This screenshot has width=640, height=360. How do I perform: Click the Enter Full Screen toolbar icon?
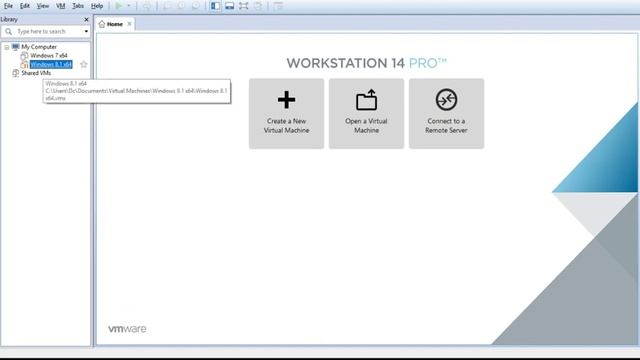pyautogui.click(x=244, y=6)
